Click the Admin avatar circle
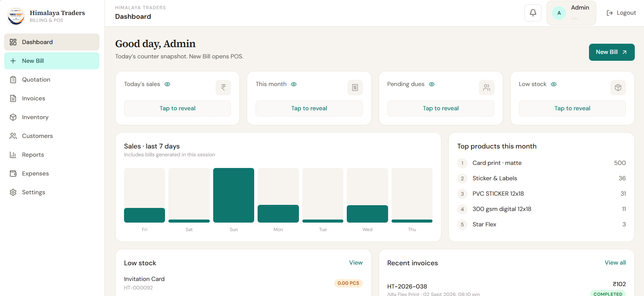The image size is (644, 296). [559, 13]
